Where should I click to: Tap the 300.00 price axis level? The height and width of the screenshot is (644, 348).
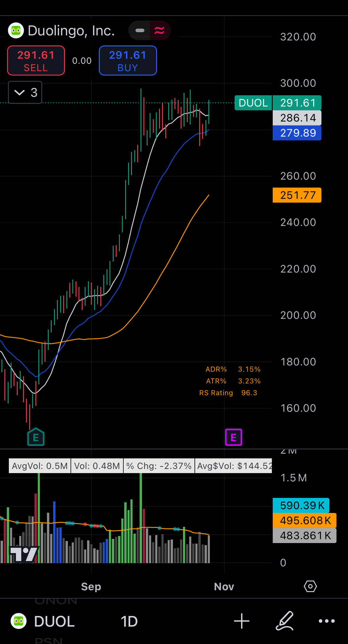(298, 83)
